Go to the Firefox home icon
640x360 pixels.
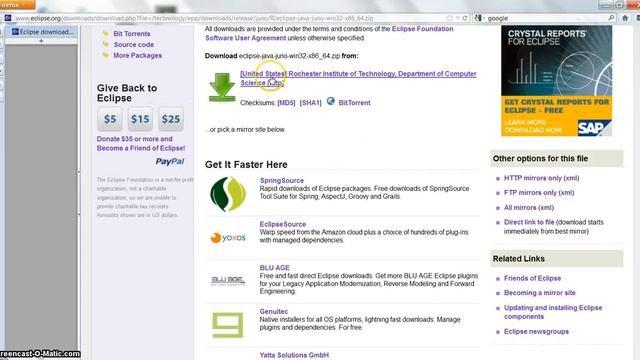click(625, 18)
